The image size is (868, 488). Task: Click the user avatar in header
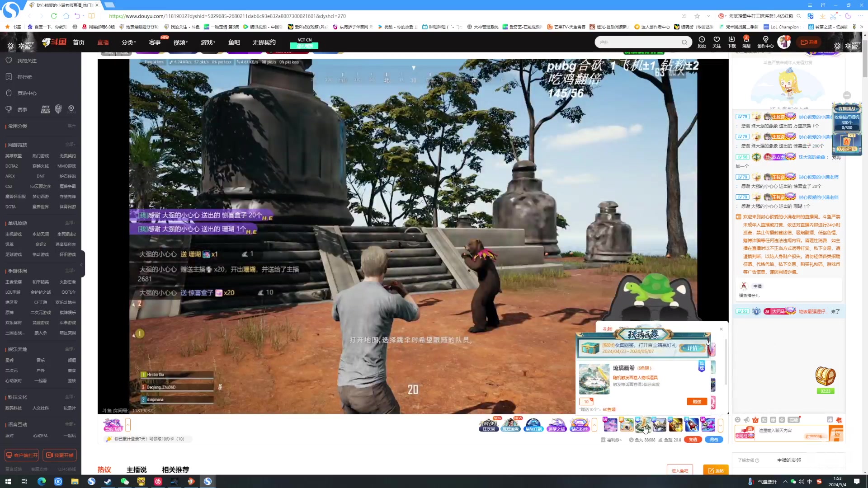783,42
